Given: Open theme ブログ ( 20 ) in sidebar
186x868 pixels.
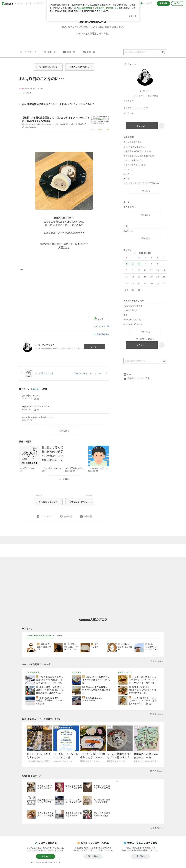Looking at the screenshot, I should pyautogui.click(x=130, y=207).
